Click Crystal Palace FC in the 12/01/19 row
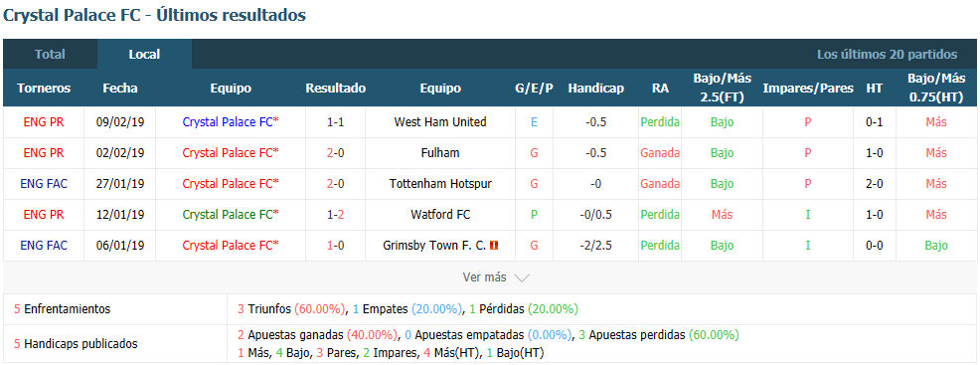980x365 pixels. pyautogui.click(x=231, y=215)
